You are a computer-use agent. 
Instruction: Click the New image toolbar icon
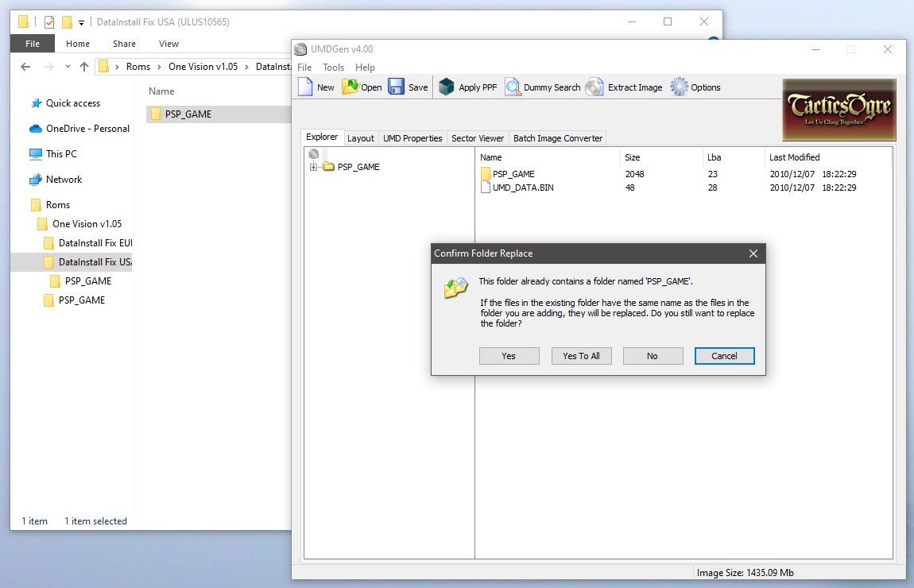click(306, 87)
